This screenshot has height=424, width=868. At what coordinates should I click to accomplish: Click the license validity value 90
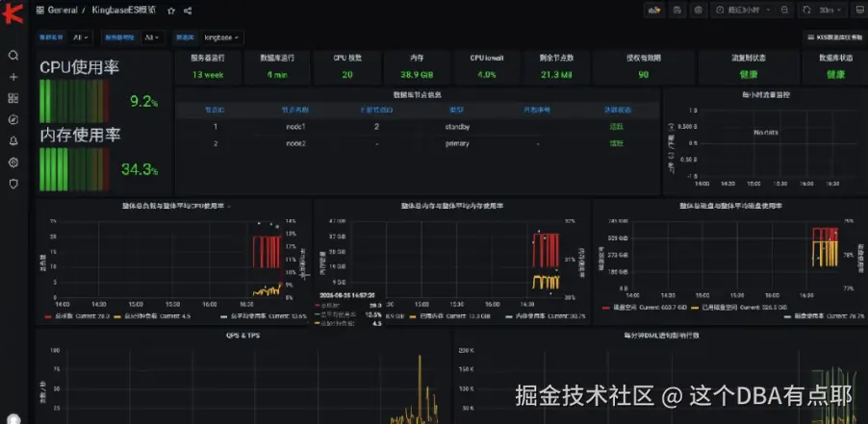pos(643,75)
